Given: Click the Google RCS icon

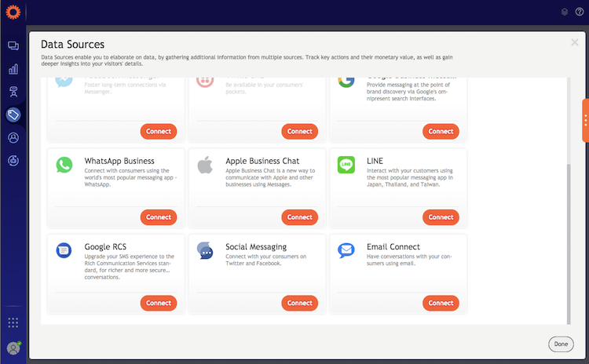Looking at the screenshot, I should [x=64, y=250].
